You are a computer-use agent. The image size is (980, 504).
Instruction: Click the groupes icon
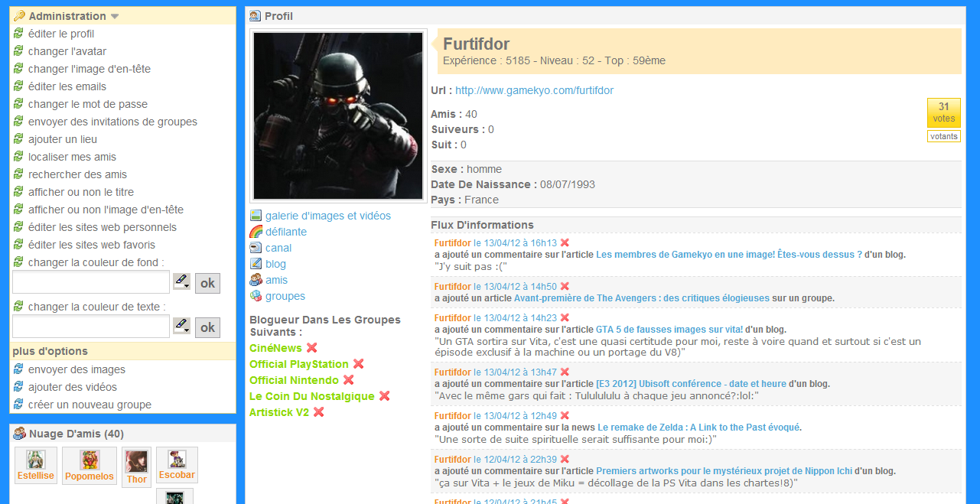coord(256,296)
